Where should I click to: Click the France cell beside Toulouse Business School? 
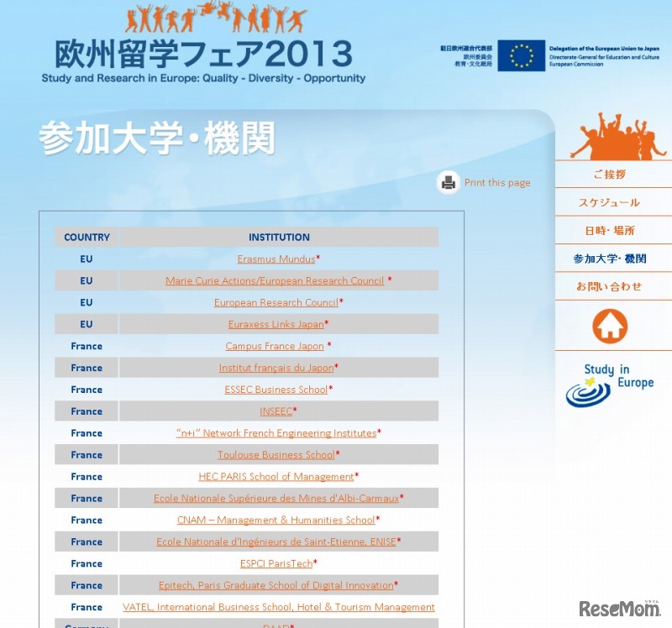(x=87, y=455)
